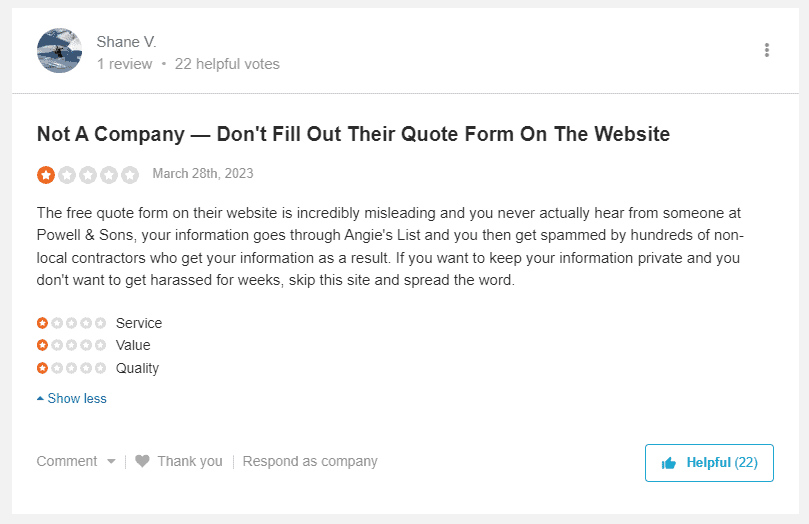Click the Thank you link
This screenshot has width=809, height=524.
190,461
